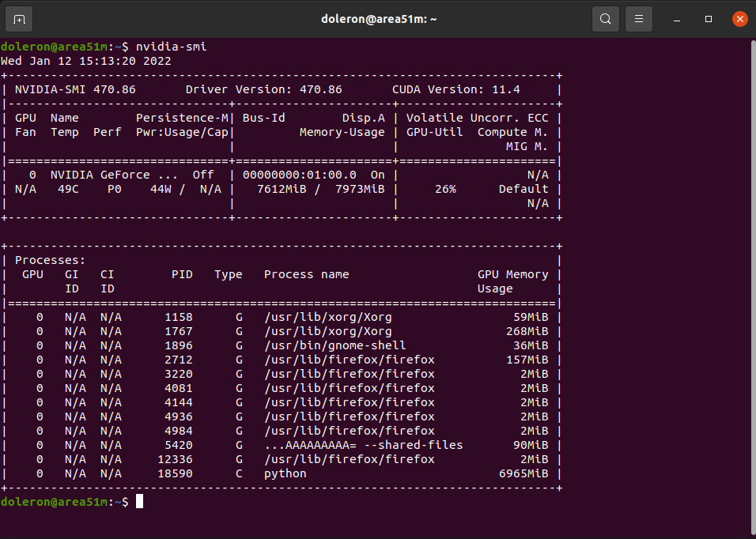Image resolution: width=756 pixels, height=539 pixels.
Task: Click the vertical scrollbar on right edge
Action: pos(753,285)
